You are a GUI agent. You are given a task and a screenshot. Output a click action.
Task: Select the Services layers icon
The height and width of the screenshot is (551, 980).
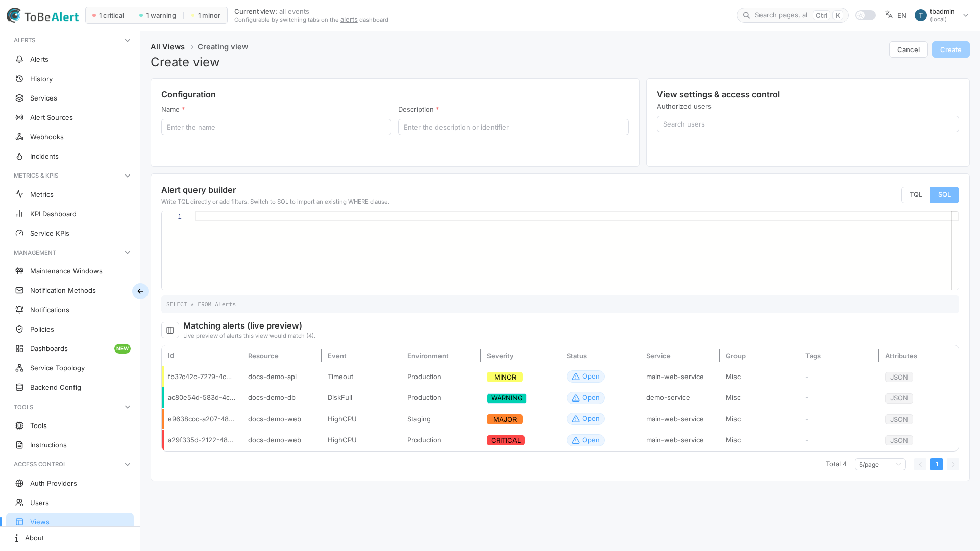click(19, 98)
